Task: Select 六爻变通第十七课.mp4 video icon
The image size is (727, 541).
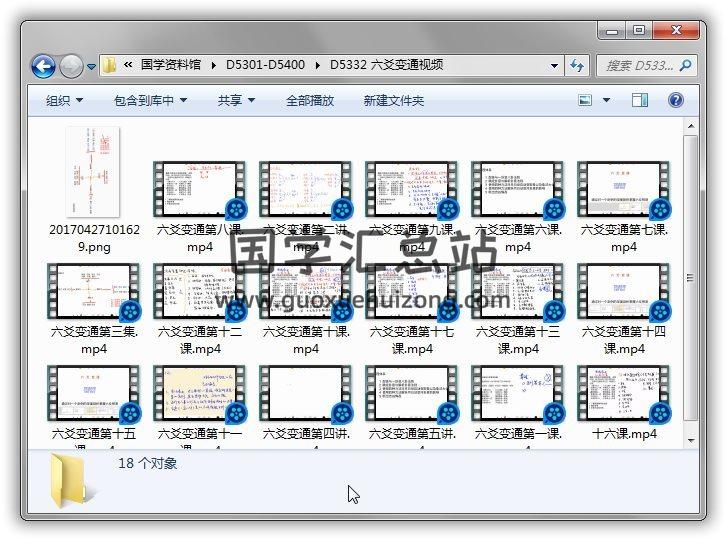Action: [412, 292]
